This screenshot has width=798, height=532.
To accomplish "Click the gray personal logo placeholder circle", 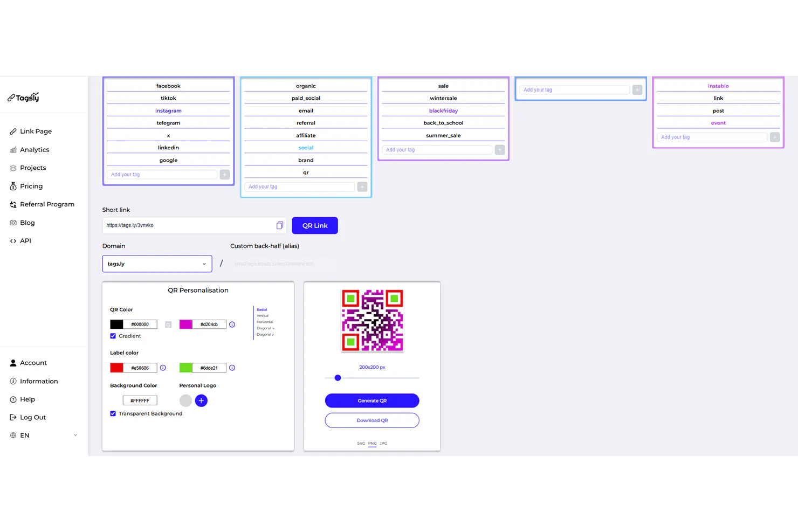I will point(185,400).
